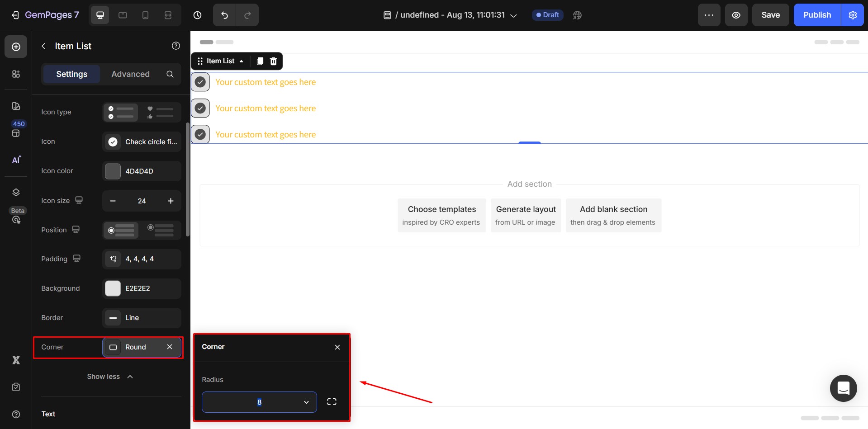Collapse options with Show less
This screenshot has width=868, height=429.
(110, 377)
